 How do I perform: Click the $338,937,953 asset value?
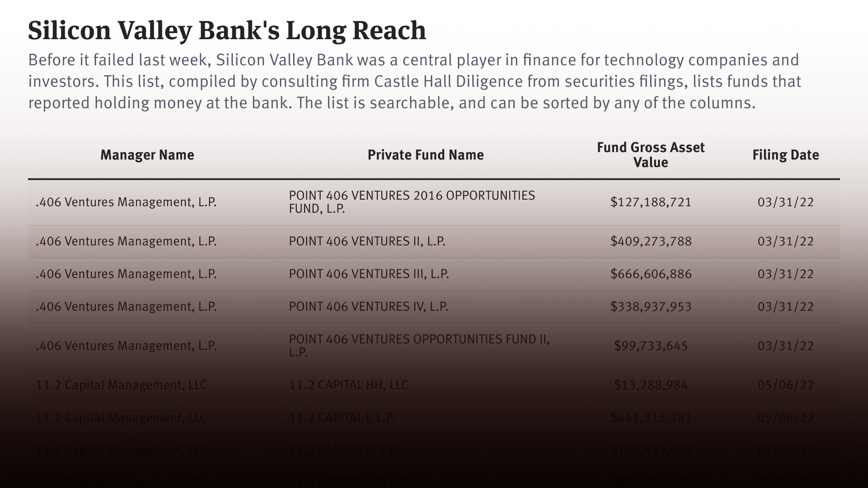click(651, 307)
